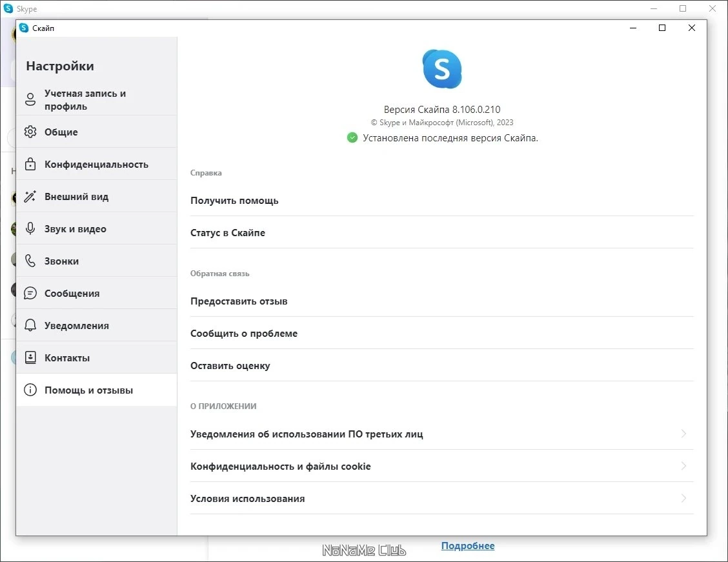Click the gear icon next to Общие
The width and height of the screenshot is (728, 562).
tap(30, 132)
